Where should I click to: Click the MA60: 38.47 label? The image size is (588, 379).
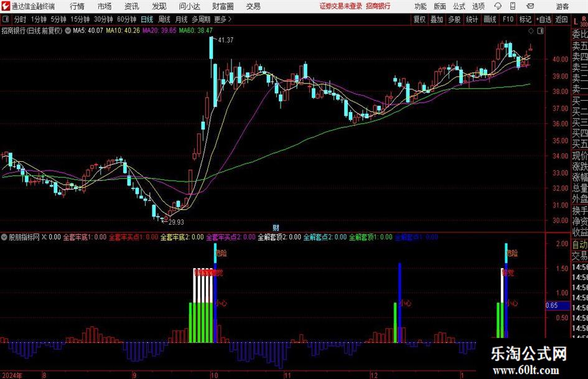pos(196,30)
